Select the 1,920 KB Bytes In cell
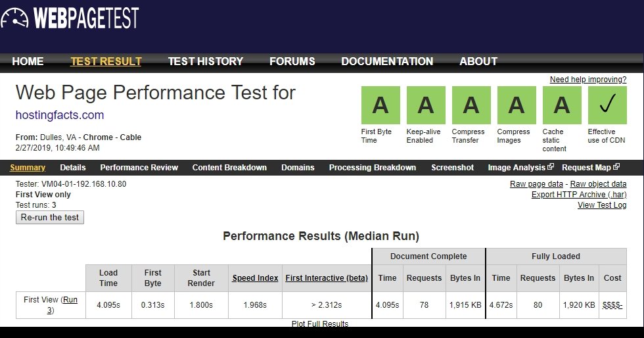The image size is (644, 338). coord(579,305)
